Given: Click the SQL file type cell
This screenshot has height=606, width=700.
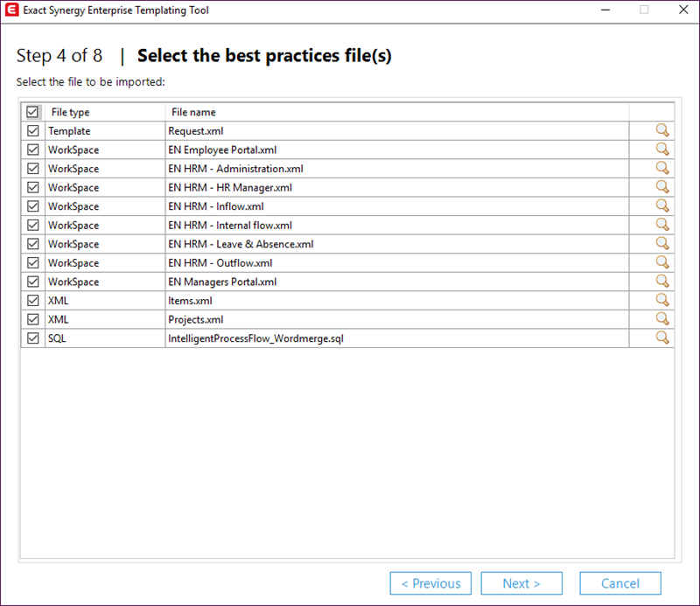Looking at the screenshot, I should [105, 338].
